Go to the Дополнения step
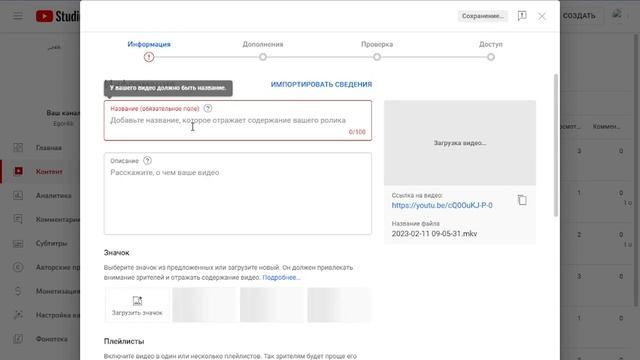This screenshot has height=360, width=640. point(263,44)
